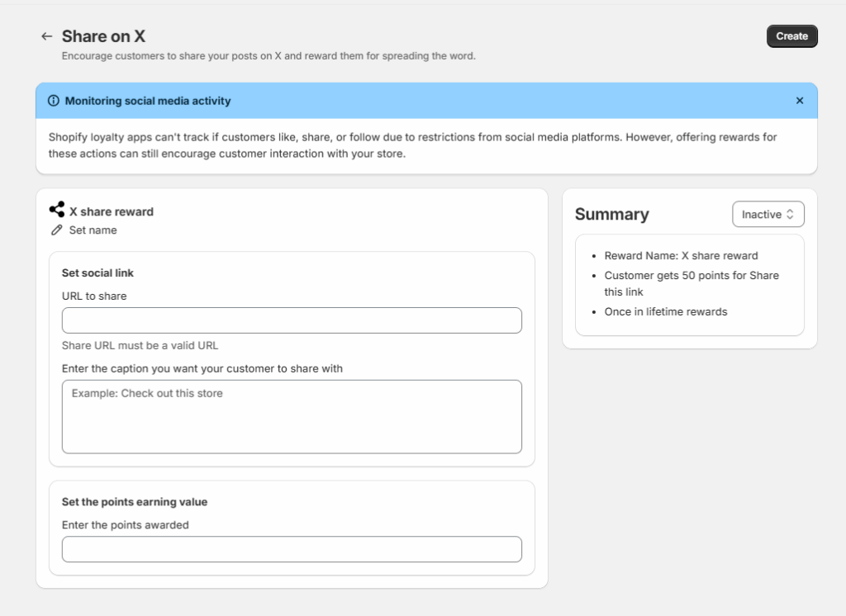Click the X share reward title
Viewport: 846px width, 616px height.
coord(112,211)
